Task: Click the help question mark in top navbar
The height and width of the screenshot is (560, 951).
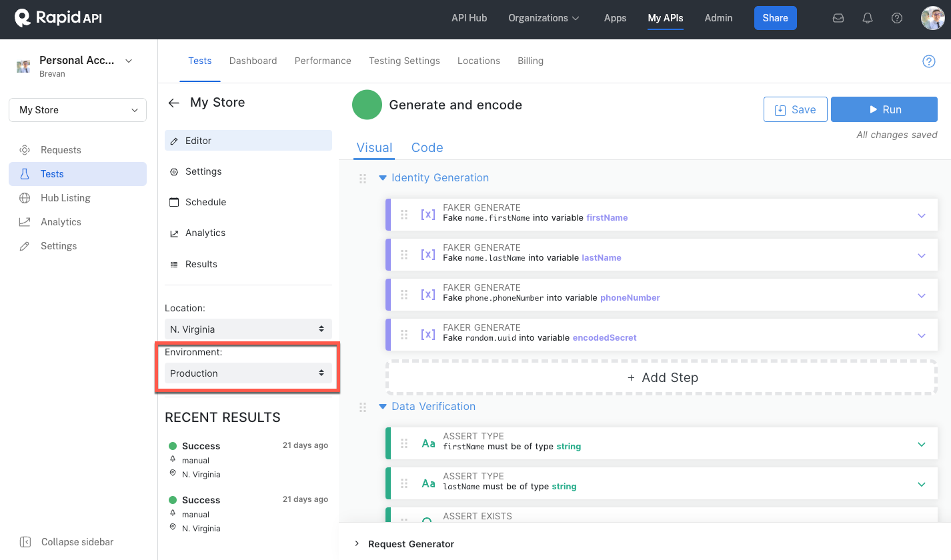Action: [897, 19]
